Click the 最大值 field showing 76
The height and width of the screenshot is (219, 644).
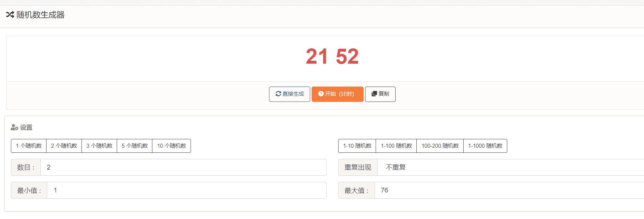pyautogui.click(x=509, y=190)
